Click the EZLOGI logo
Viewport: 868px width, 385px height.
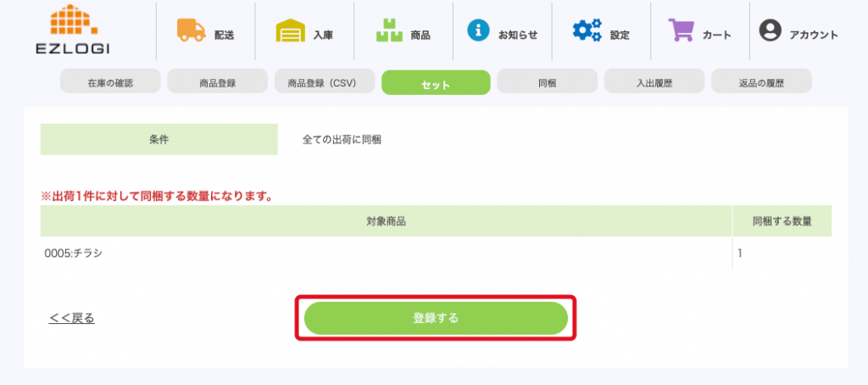tap(73, 31)
